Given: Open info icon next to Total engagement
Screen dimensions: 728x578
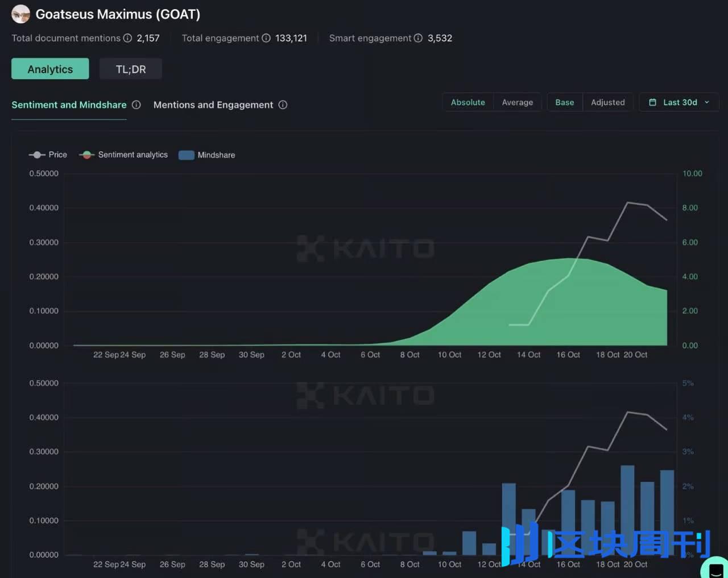Looking at the screenshot, I should pyautogui.click(x=266, y=38).
